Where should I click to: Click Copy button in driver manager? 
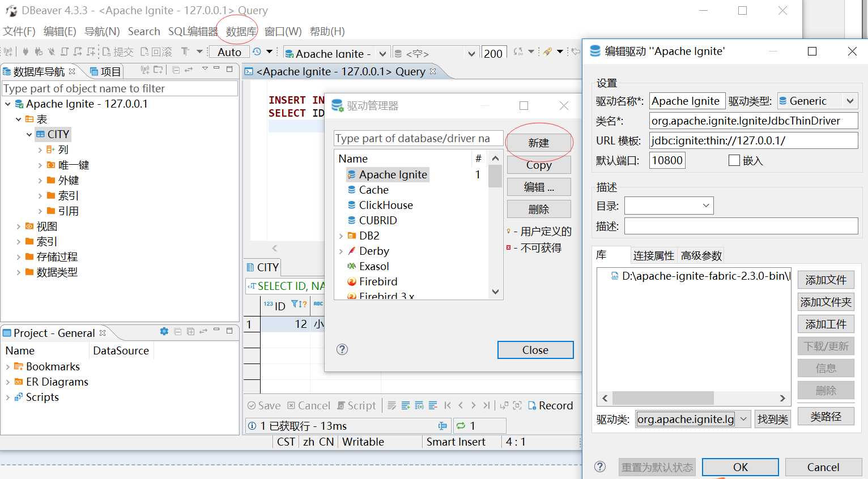[539, 165]
